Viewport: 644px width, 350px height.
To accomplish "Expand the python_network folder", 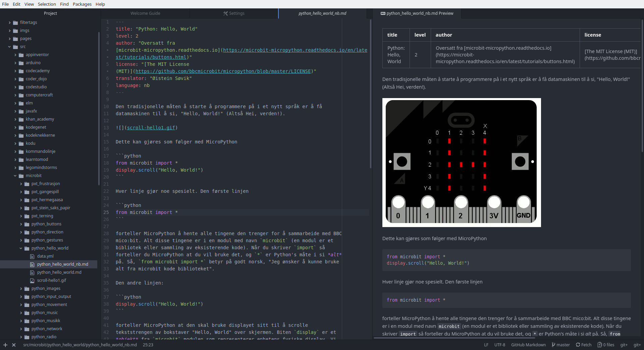I will 21,329.
